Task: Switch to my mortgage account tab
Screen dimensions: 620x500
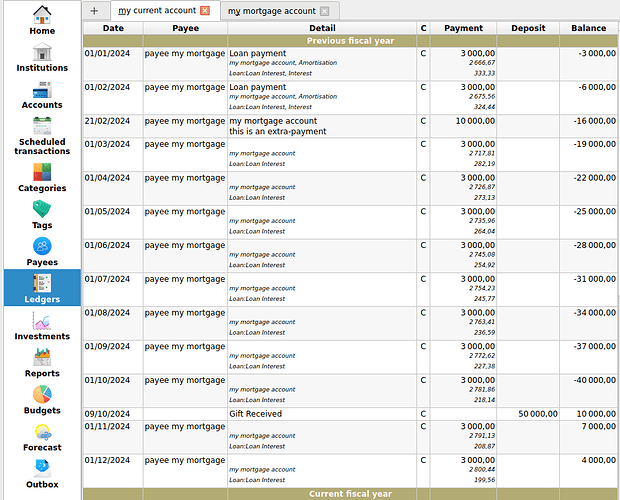Action: click(271, 11)
